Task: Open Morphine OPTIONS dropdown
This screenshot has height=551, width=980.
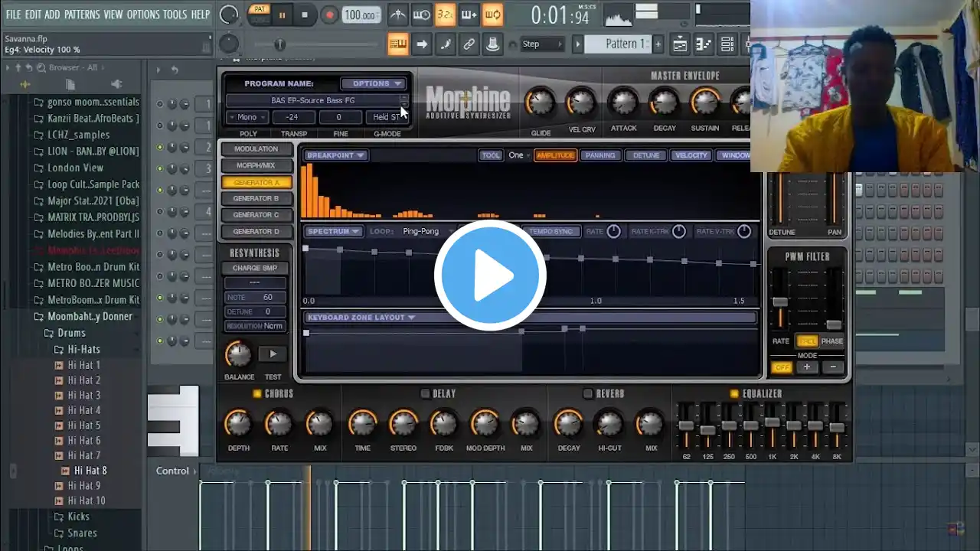Action: click(373, 83)
